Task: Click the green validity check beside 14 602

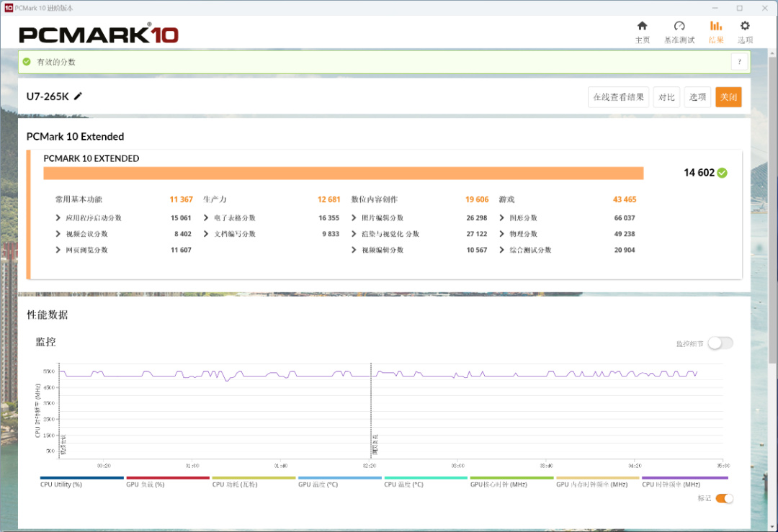Action: (x=723, y=173)
